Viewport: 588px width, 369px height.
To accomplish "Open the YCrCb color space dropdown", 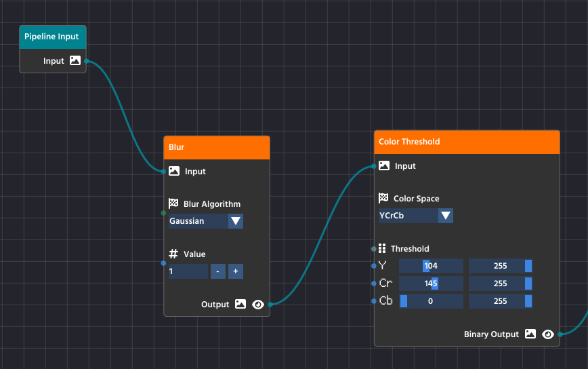I will (416, 216).
